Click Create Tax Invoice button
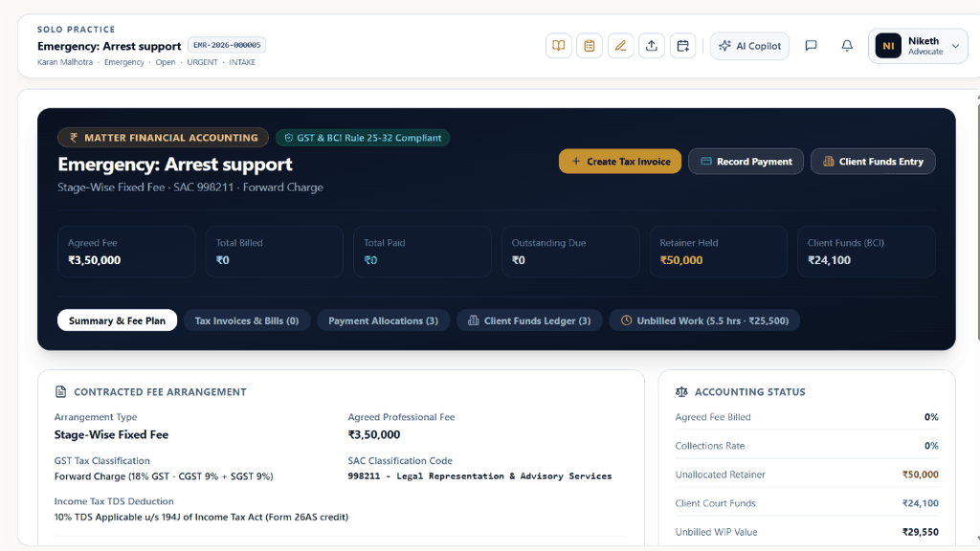 click(x=620, y=161)
